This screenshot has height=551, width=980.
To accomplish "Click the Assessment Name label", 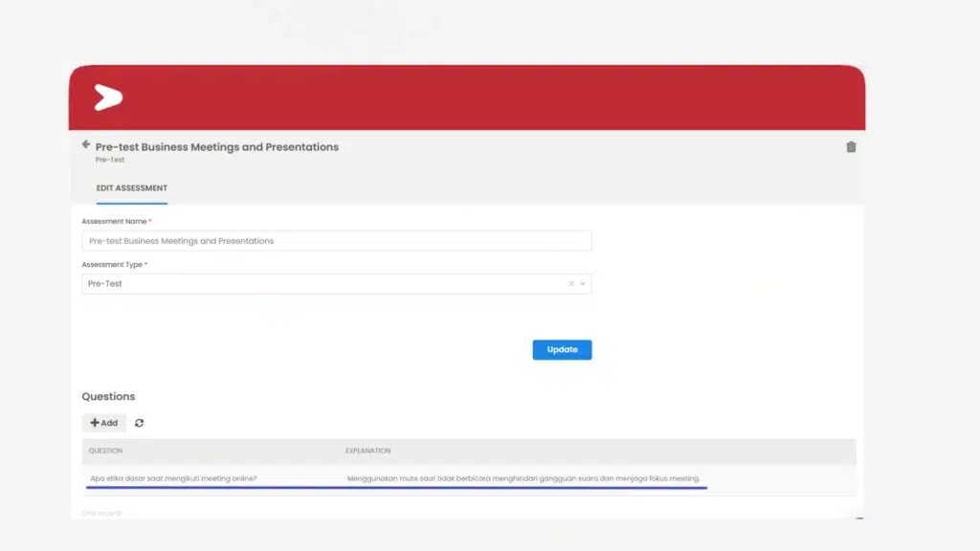I will tap(114, 221).
